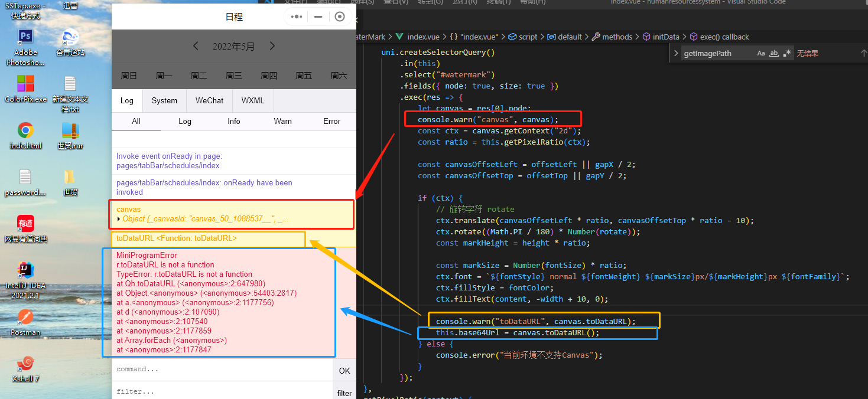Enable match case (Aa) in the search widget
Viewport: 868px width, 399px height.
[761, 53]
